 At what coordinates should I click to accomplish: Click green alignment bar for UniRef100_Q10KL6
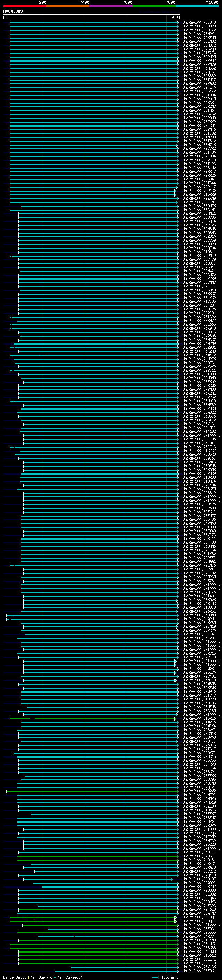point(93,719)
